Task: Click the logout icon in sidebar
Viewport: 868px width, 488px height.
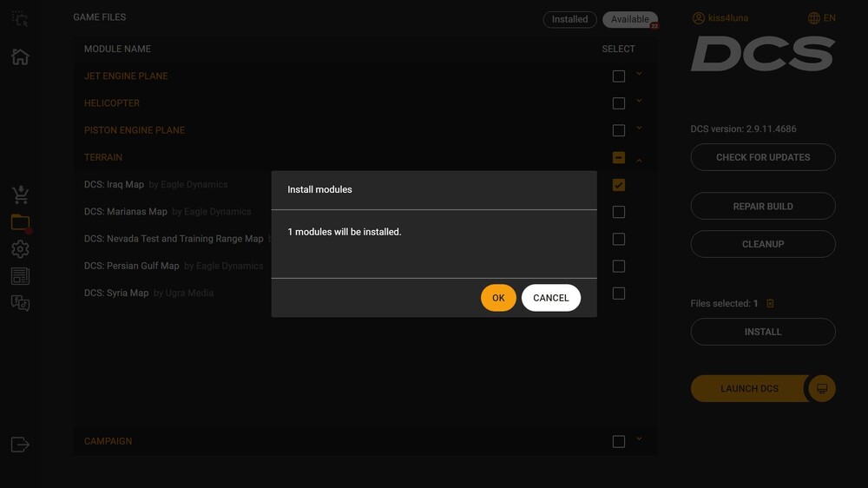Action: (x=20, y=445)
